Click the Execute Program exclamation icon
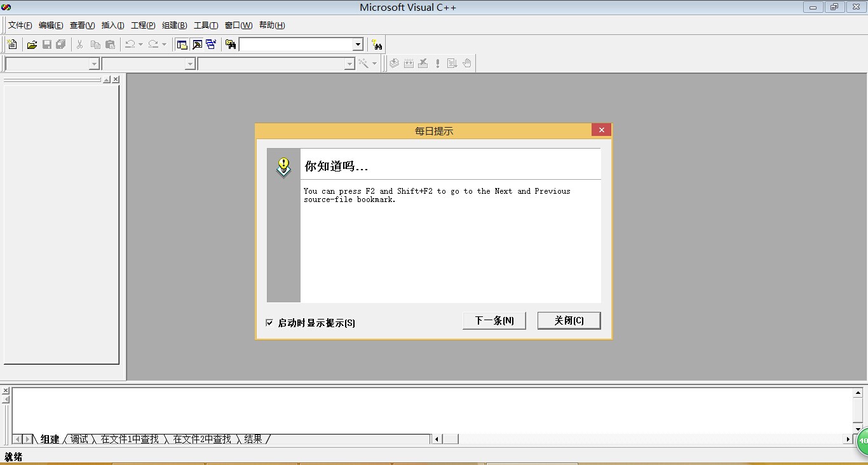This screenshot has height=465, width=868. coord(438,64)
